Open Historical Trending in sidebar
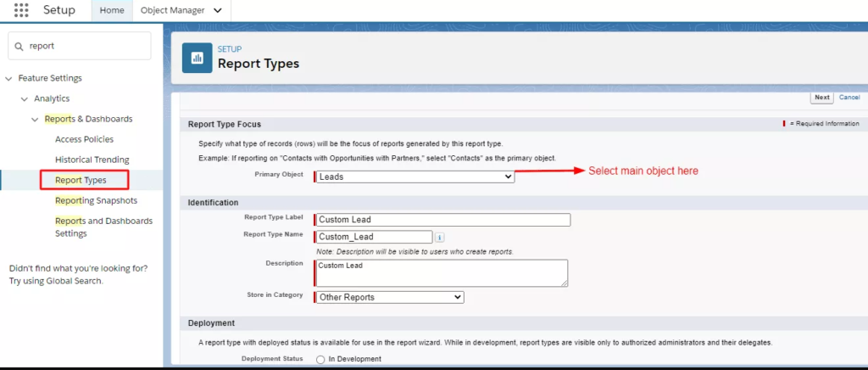 coord(92,160)
